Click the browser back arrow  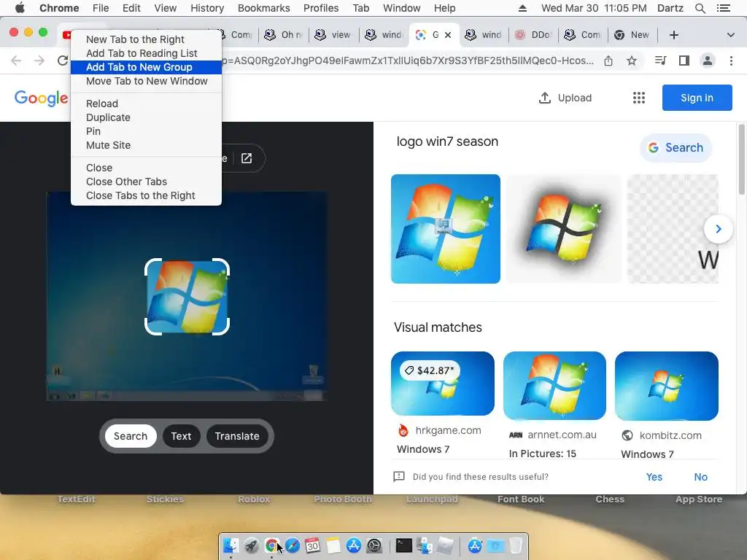click(16, 61)
